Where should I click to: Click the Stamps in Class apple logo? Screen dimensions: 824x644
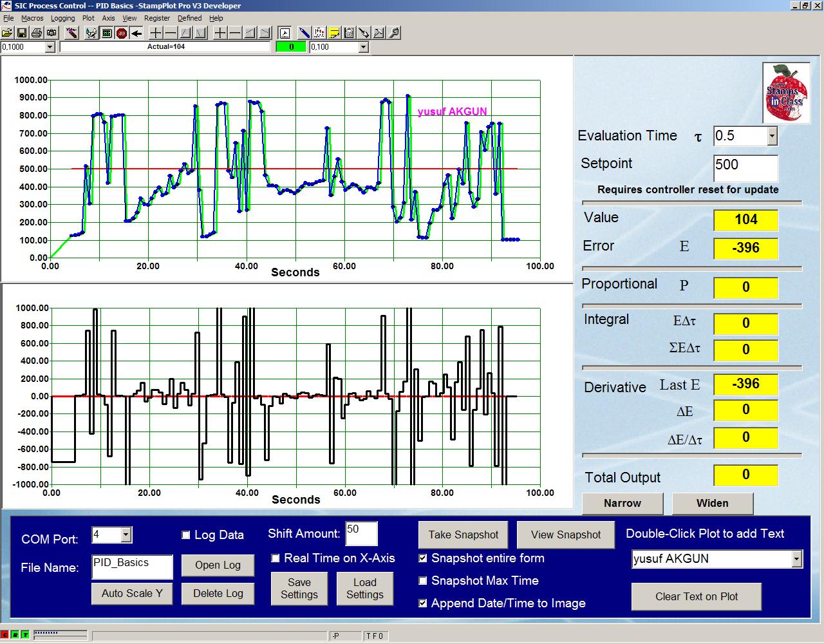click(x=786, y=93)
